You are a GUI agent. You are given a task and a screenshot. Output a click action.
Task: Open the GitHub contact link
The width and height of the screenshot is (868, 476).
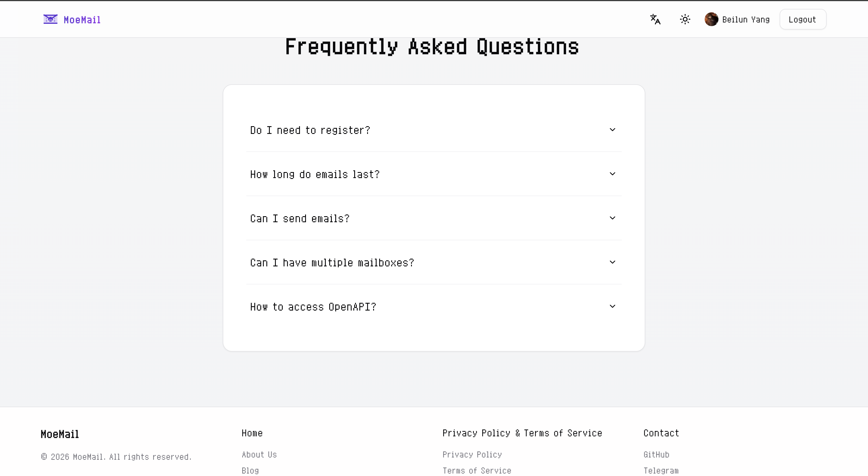656,454
